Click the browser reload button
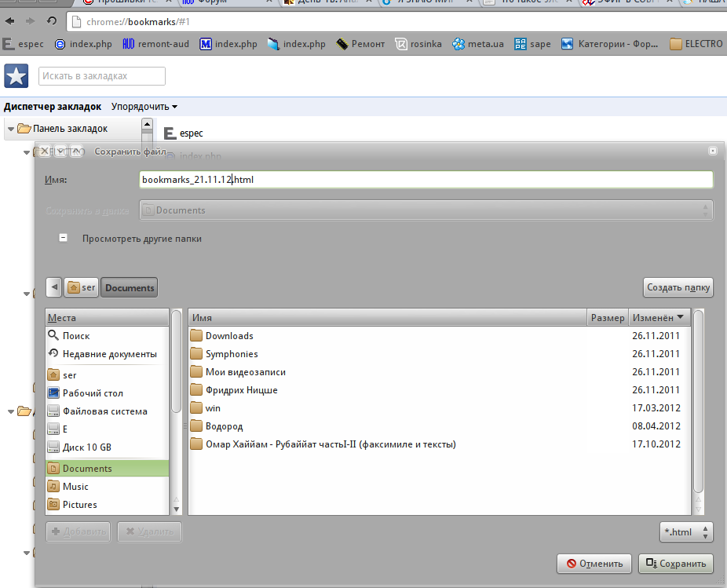Image resolution: width=727 pixels, height=588 pixels. pos(52,21)
